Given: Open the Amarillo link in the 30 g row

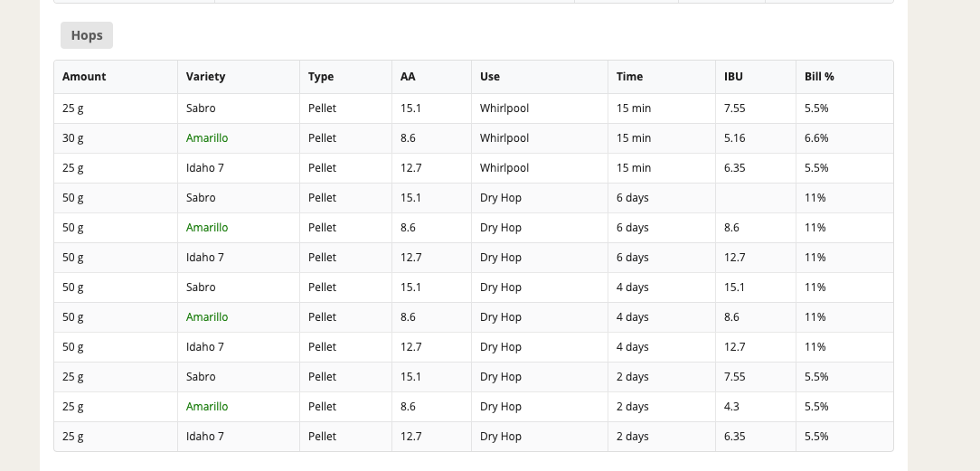Looking at the screenshot, I should tap(207, 138).
